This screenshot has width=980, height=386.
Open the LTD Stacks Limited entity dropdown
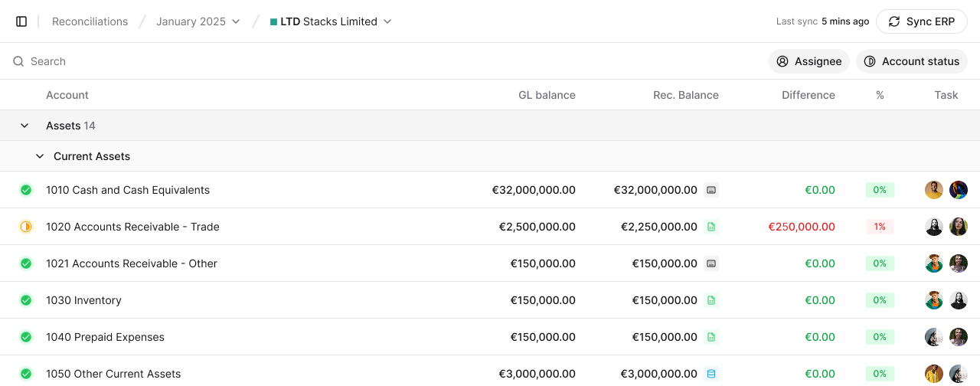pos(331,21)
